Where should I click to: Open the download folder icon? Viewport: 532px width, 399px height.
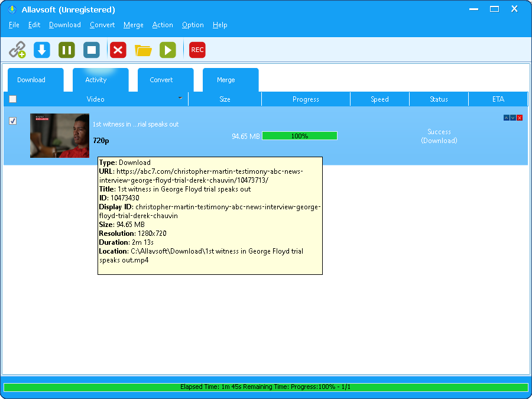click(143, 50)
